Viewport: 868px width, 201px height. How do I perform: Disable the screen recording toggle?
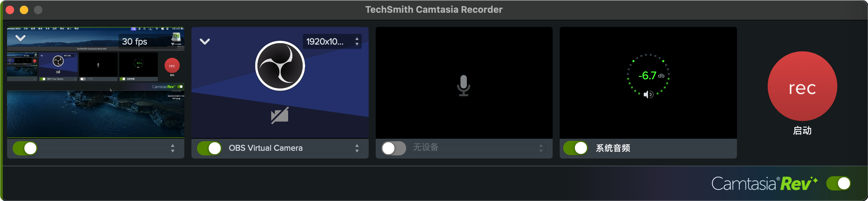pos(25,148)
